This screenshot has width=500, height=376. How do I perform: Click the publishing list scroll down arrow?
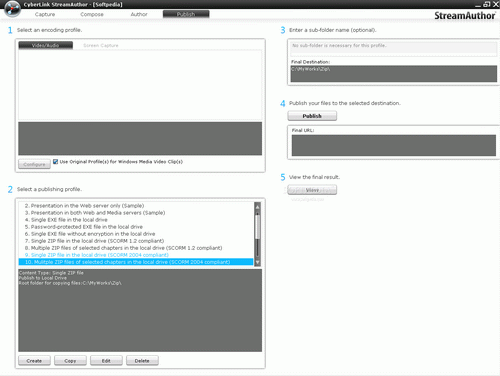(257, 262)
